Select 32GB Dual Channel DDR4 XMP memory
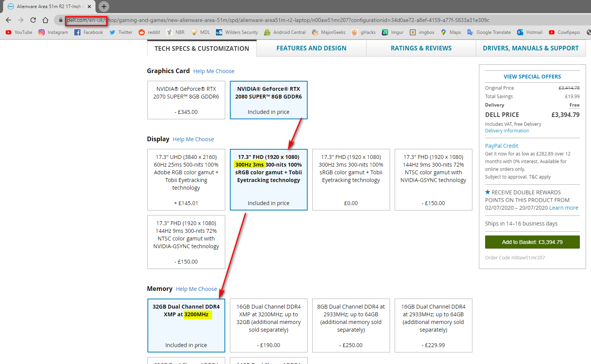 186,326
